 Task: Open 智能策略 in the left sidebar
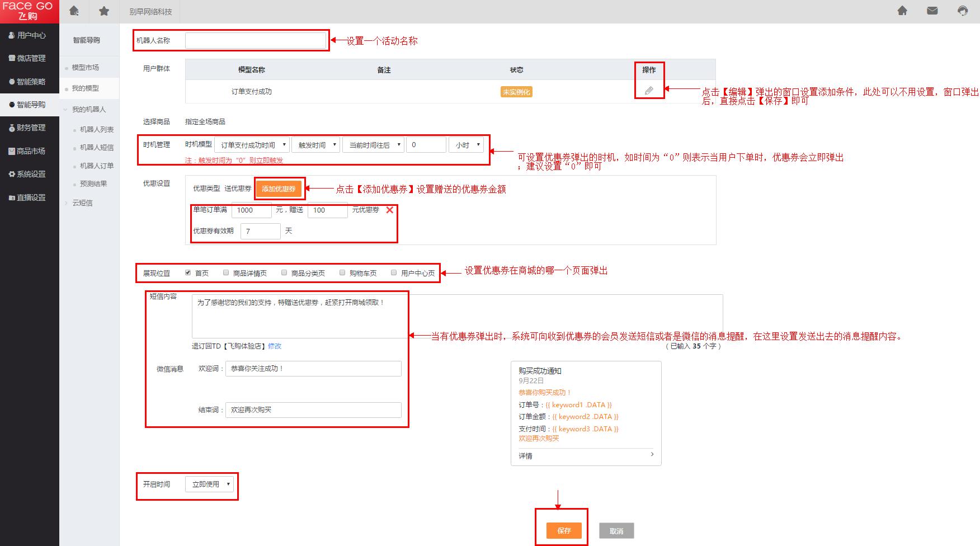(31, 82)
